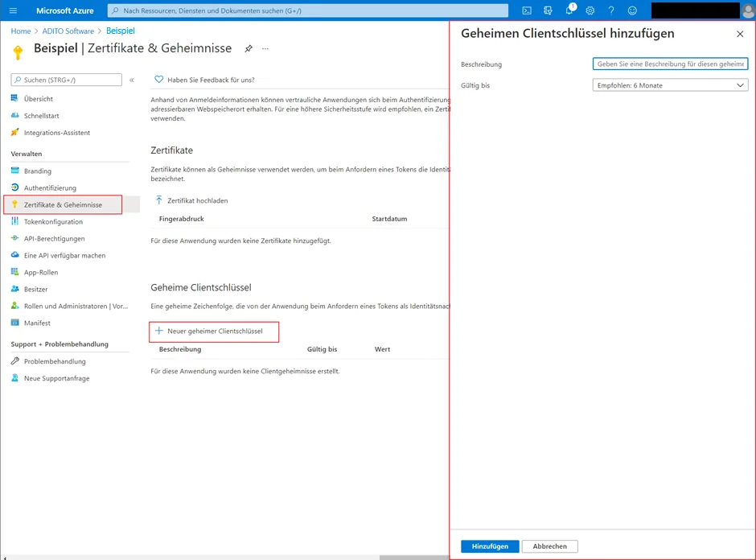756x560 pixels.
Task: Open notifications bell icon
Action: [x=569, y=10]
